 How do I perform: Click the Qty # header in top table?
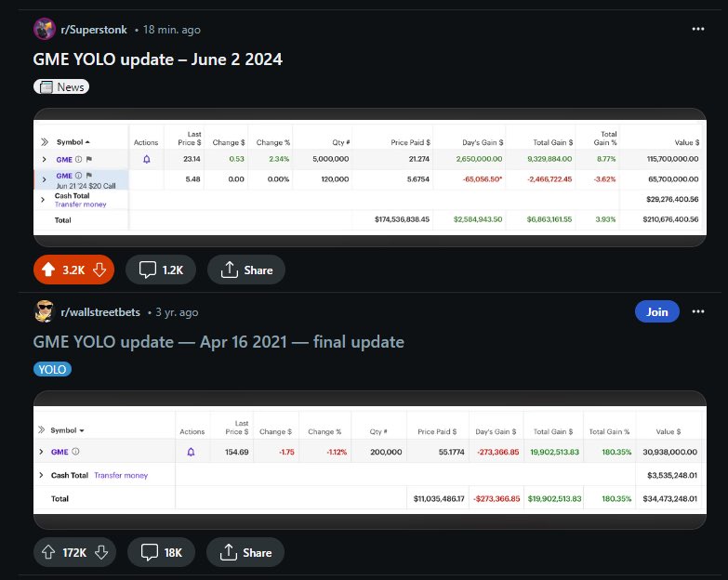click(x=341, y=142)
